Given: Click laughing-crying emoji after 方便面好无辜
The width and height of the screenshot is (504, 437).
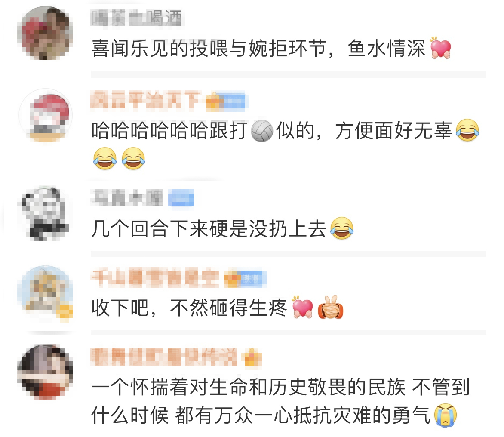Looking at the screenshot, I should (x=467, y=130).
